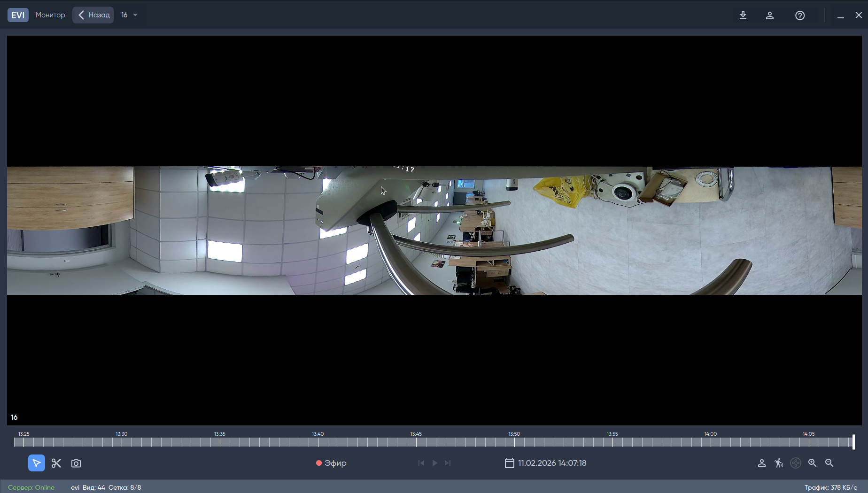The image size is (868, 493).
Task: Select the scissors clip tool
Action: point(56,463)
